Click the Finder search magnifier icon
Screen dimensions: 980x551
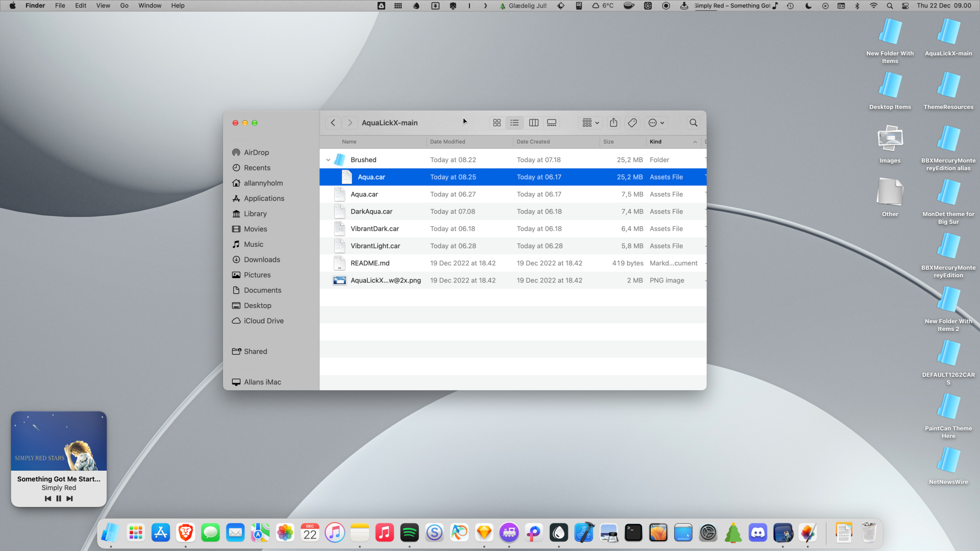coord(693,123)
